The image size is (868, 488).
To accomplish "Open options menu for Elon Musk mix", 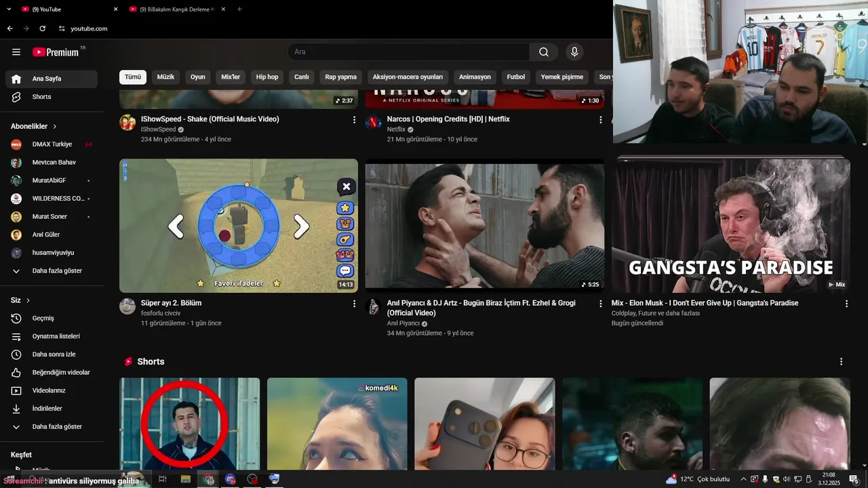I will coord(846,304).
